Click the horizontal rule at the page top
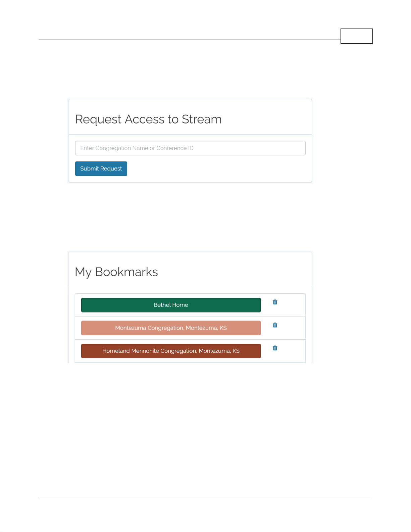Image resolution: width=411 pixels, height=532 pixels. click(189, 40)
